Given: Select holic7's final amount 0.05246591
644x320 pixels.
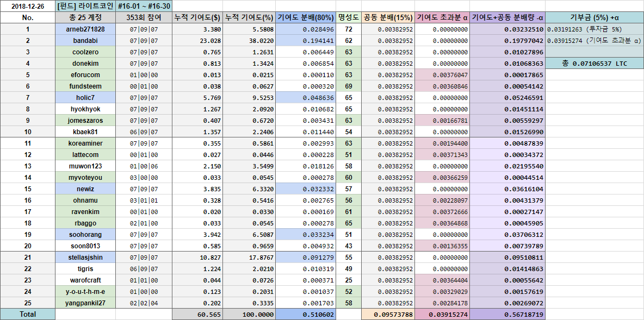Looking at the screenshot, I should [507, 98].
